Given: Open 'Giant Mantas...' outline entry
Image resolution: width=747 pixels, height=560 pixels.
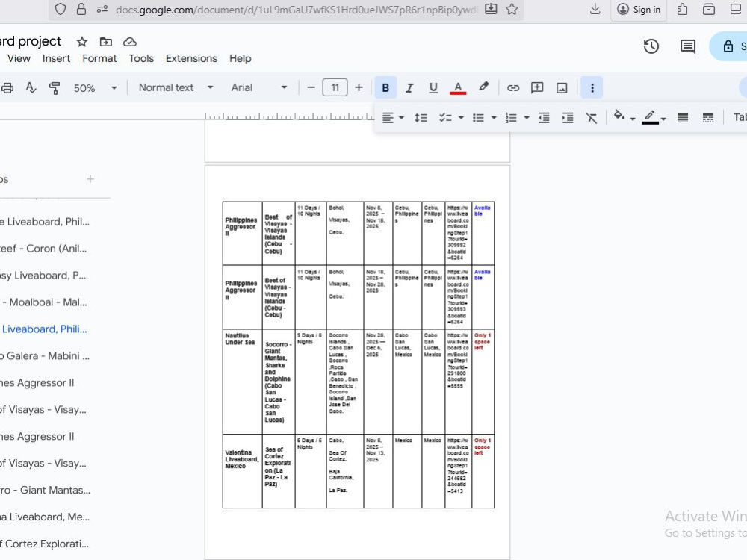Looking at the screenshot, I should point(44,491).
